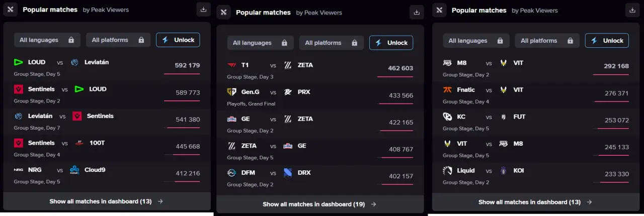Viewport: 644px width, 216px height.
Task: Click download icon in left Popular matches panel
Action: pyautogui.click(x=203, y=9)
